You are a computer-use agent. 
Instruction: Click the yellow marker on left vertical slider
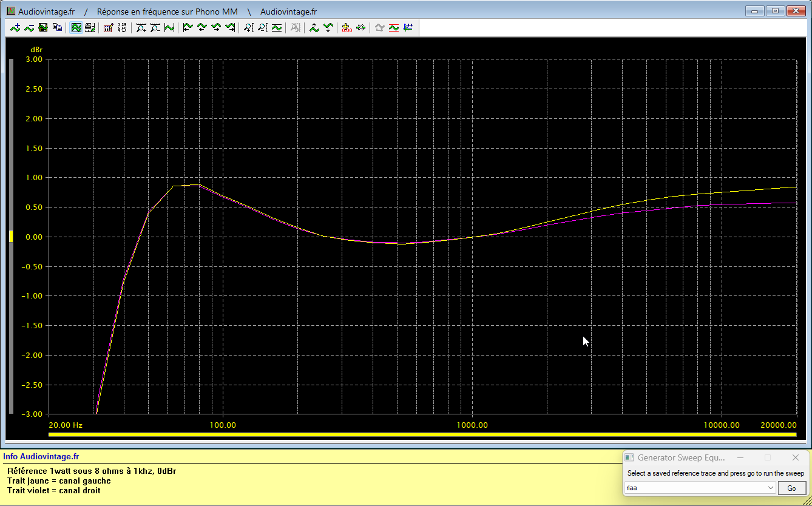click(x=10, y=237)
